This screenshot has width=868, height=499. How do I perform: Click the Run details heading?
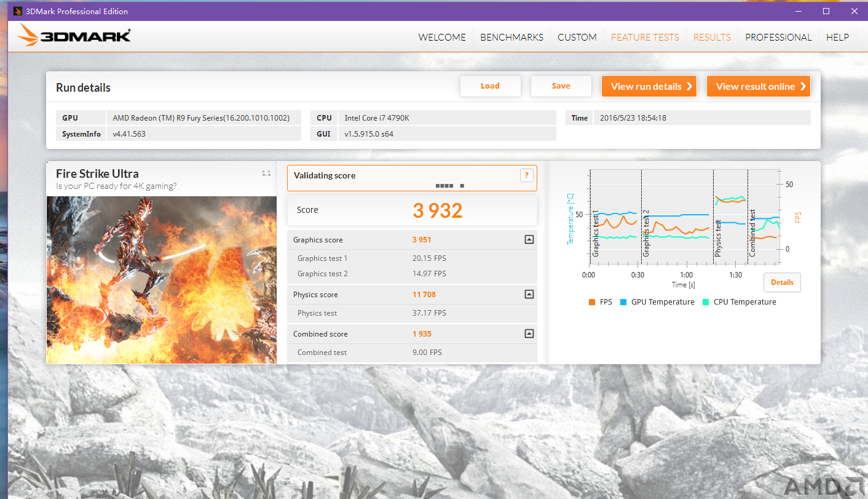click(x=83, y=87)
